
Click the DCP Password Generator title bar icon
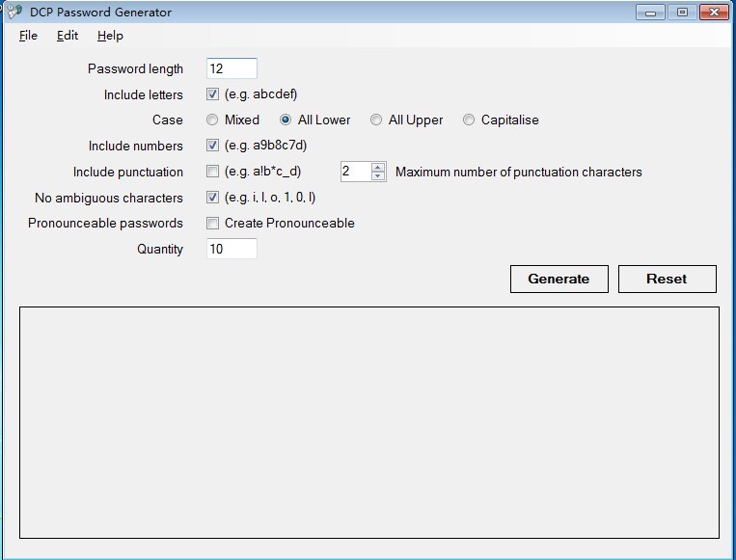14,13
